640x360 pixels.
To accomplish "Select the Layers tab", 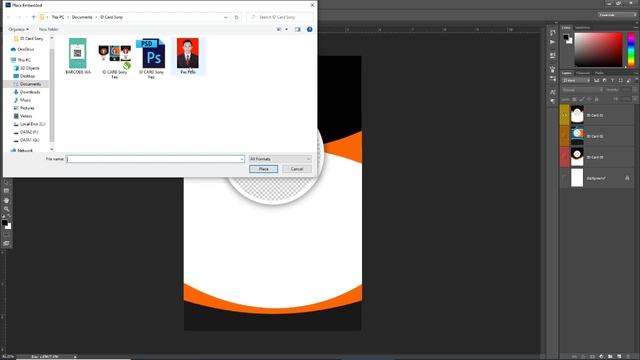I will pyautogui.click(x=567, y=73).
